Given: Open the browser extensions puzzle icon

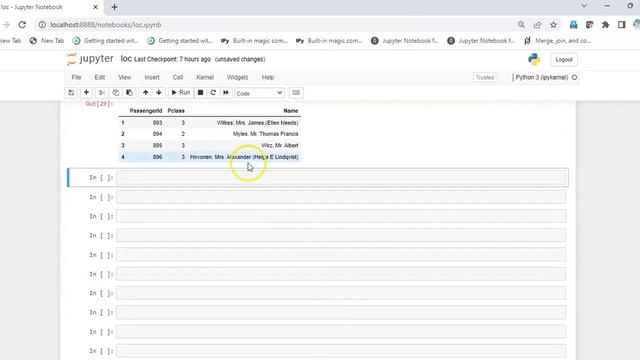Looking at the screenshot, I should pyautogui.click(x=605, y=24).
